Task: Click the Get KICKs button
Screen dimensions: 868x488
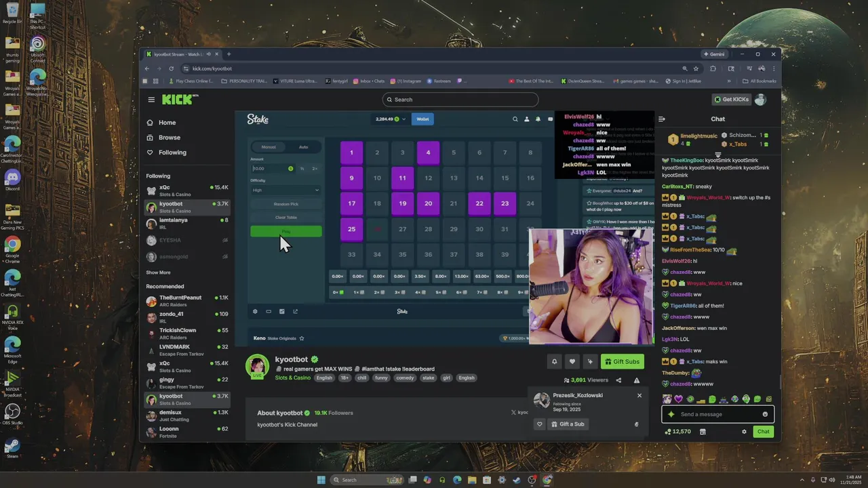Action: pyautogui.click(x=731, y=100)
